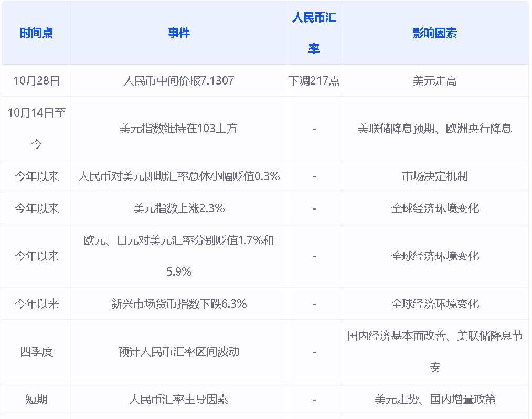Click the 人民币汇率主导因素 event cell
This screenshot has height=419, width=532.
point(178,400)
